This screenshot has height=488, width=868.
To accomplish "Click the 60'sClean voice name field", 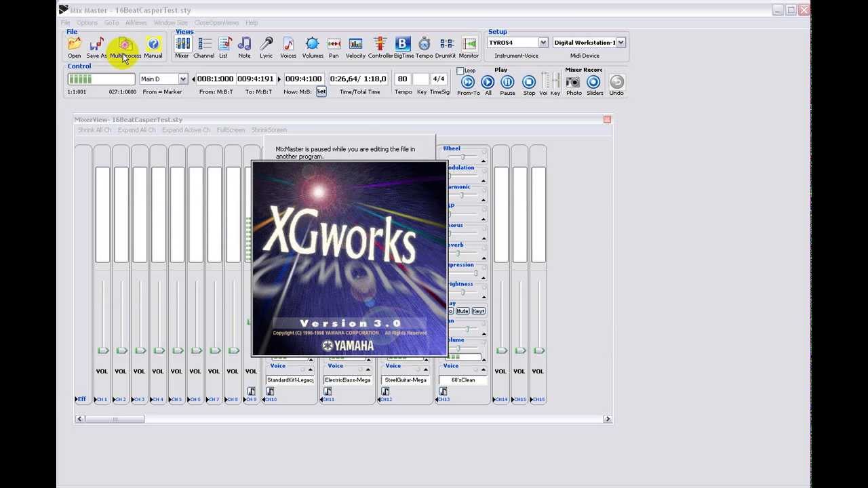I will (463, 380).
